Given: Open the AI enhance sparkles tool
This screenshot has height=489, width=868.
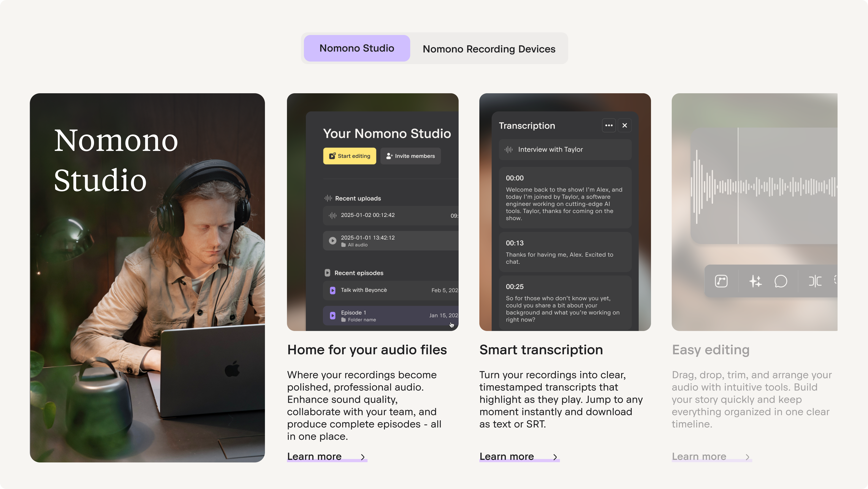Looking at the screenshot, I should 756,281.
